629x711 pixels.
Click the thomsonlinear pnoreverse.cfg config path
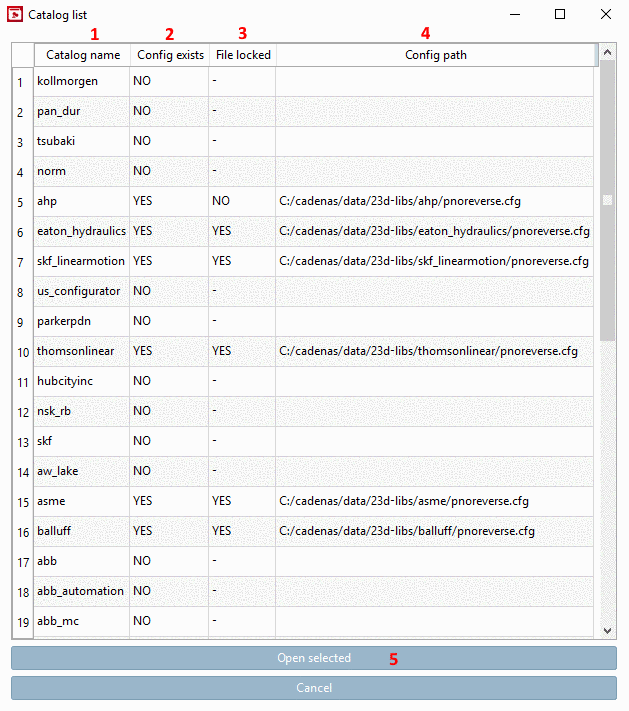434,351
